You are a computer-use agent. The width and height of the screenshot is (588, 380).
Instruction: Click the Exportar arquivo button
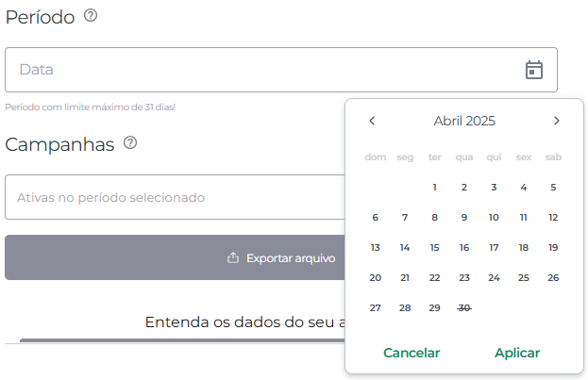tap(175, 257)
